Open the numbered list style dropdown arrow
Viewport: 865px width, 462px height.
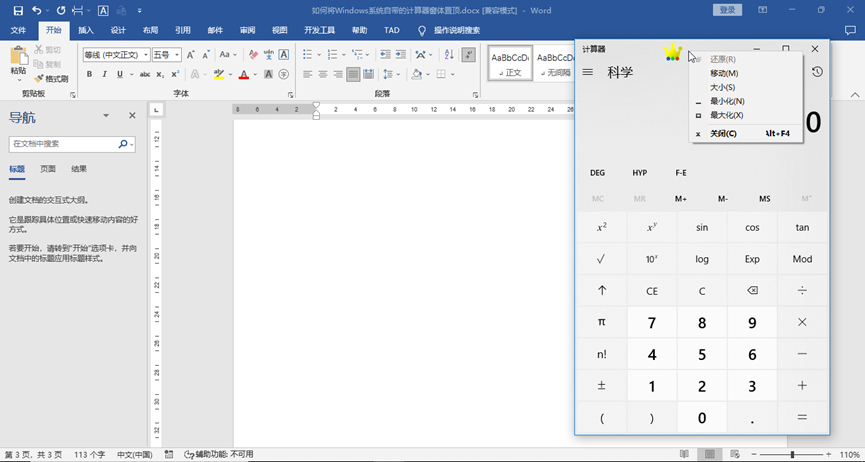(x=343, y=55)
